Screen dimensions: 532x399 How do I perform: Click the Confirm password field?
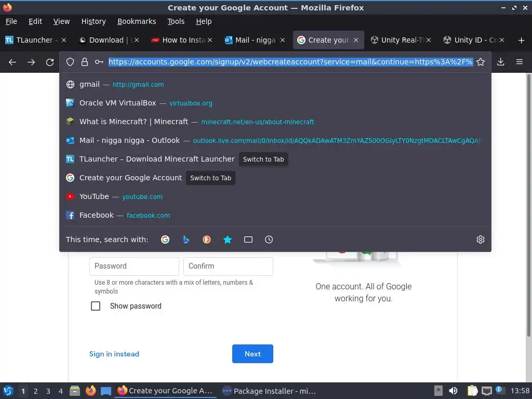(229, 267)
